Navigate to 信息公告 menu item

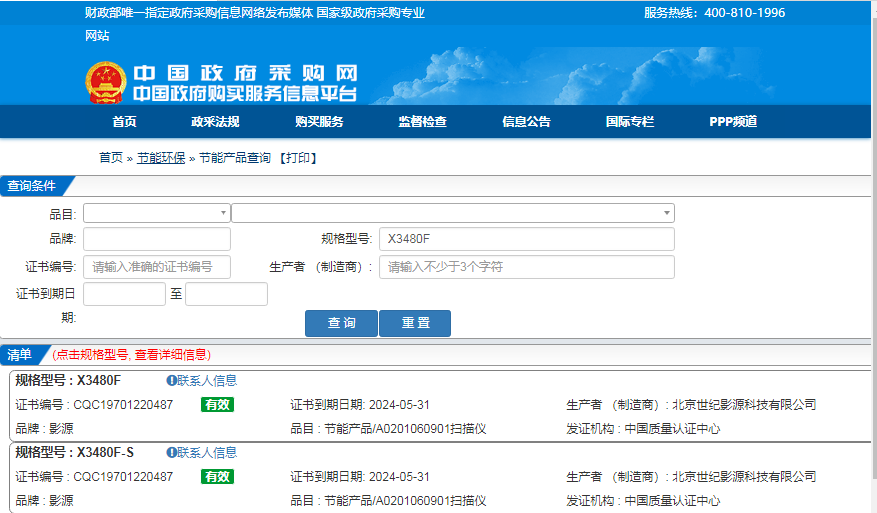click(x=526, y=122)
